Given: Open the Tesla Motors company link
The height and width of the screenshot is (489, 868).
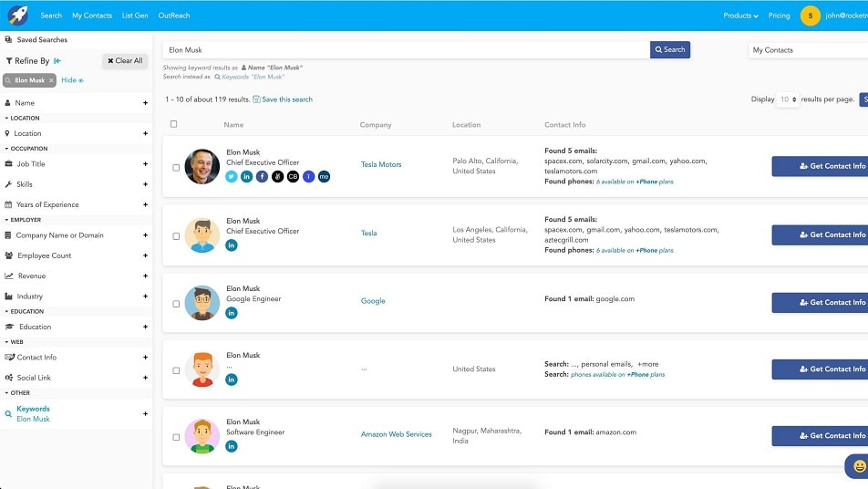Looking at the screenshot, I should point(381,164).
